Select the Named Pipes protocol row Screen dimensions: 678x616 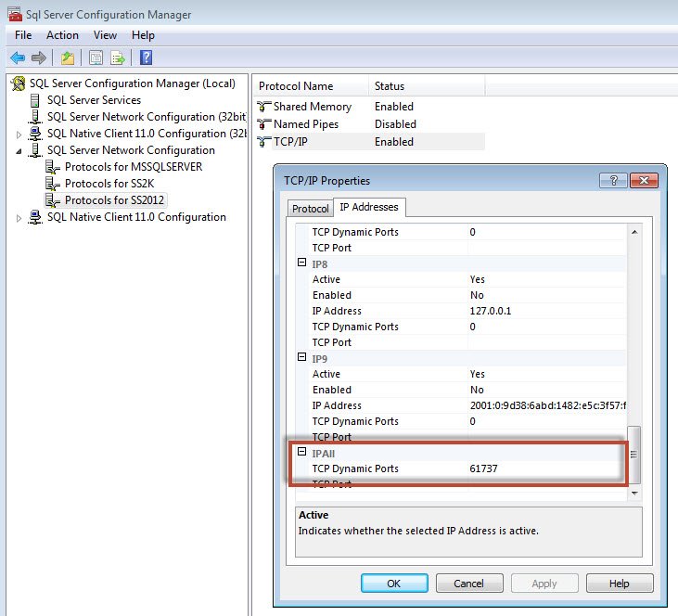(370, 124)
